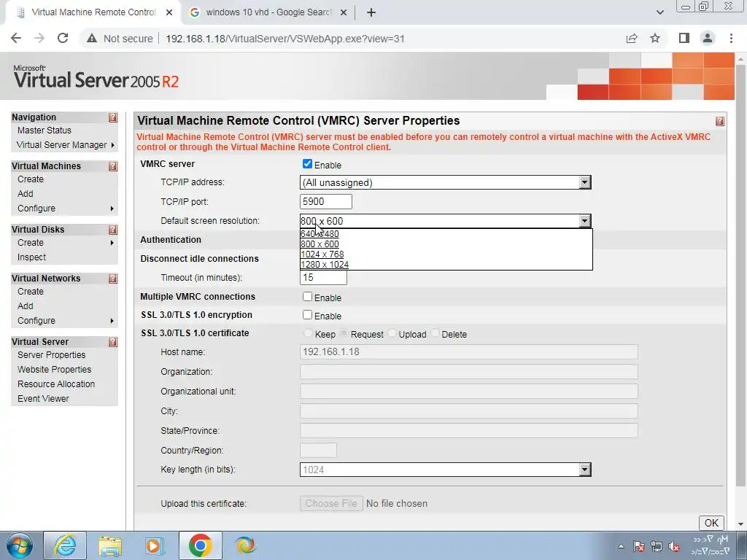This screenshot has width=747, height=560.
Task: Share this page via share icon
Action: 632,38
